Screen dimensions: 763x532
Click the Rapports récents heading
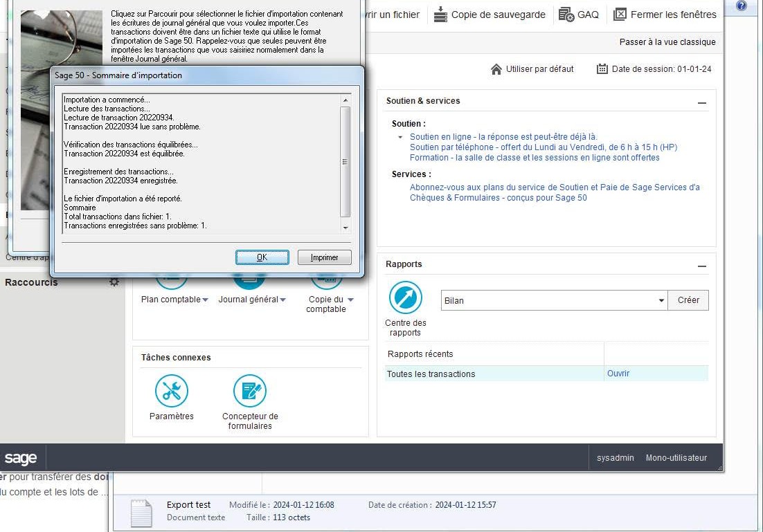pyautogui.click(x=420, y=354)
